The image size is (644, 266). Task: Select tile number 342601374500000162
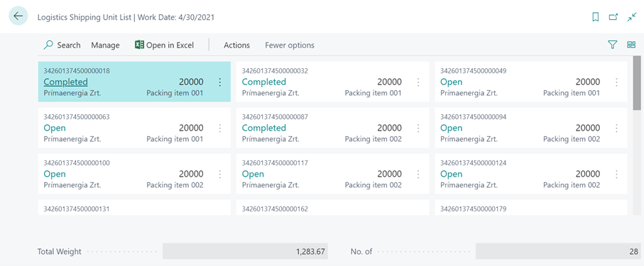(333, 208)
